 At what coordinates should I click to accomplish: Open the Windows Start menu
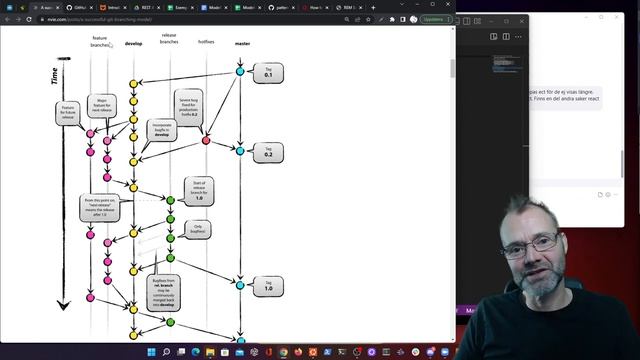(151, 352)
